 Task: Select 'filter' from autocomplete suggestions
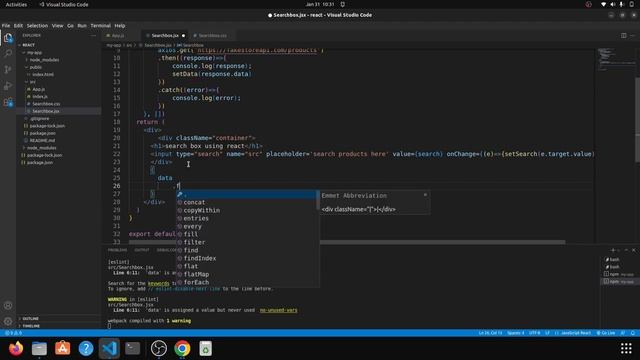[x=247, y=242]
